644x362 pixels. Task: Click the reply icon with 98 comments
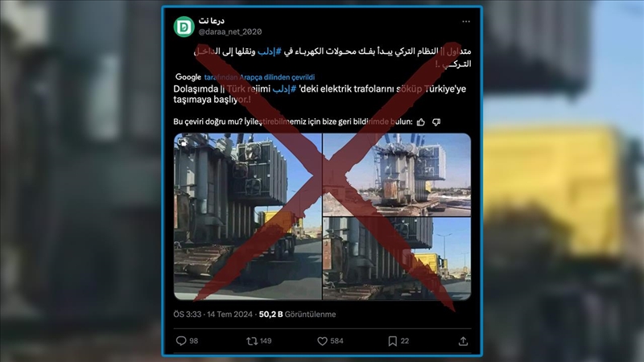click(181, 340)
